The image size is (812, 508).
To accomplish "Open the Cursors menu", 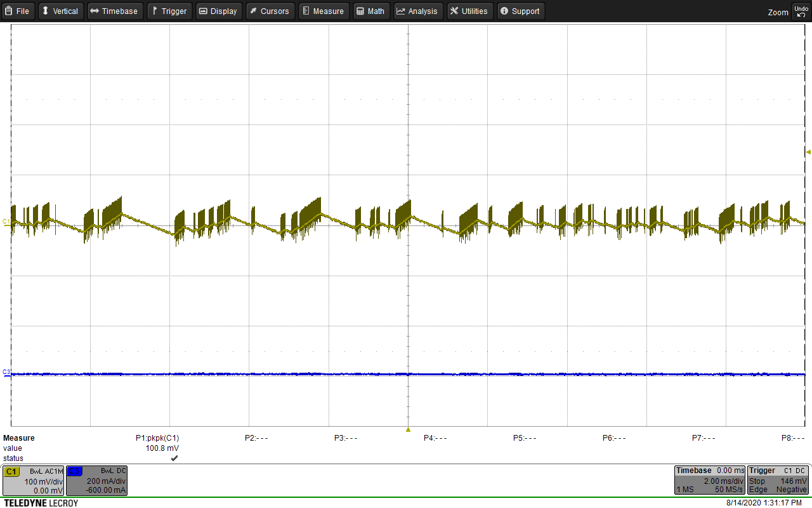I will pyautogui.click(x=270, y=11).
